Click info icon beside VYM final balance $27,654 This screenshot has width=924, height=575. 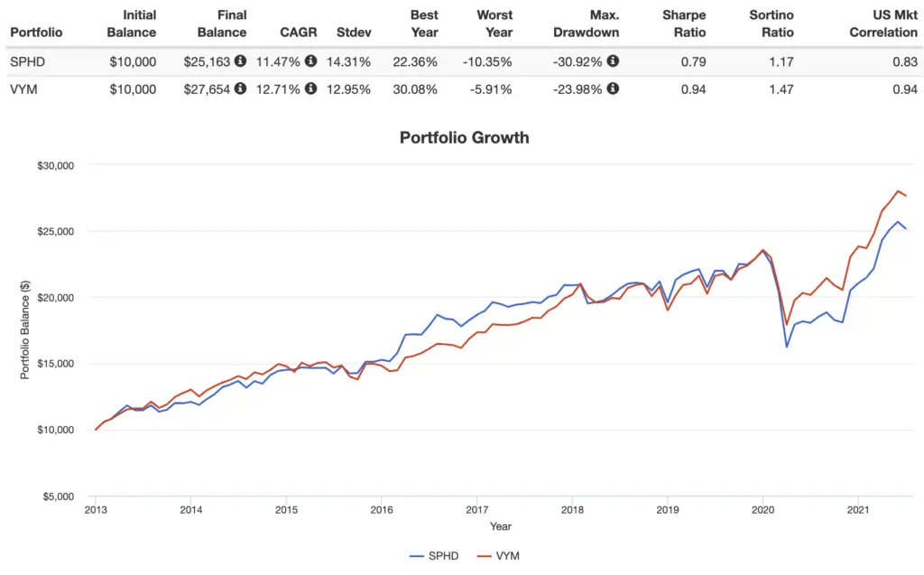coord(240,89)
